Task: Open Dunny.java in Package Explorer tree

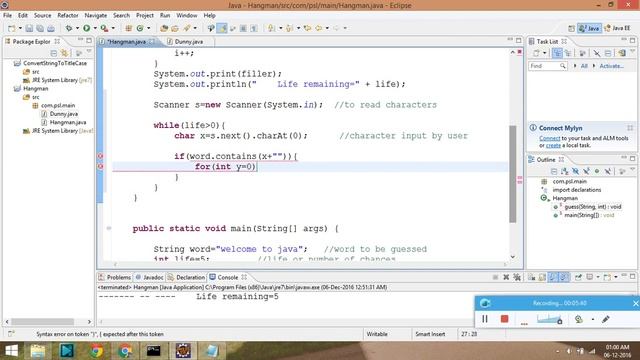Action: (63, 114)
